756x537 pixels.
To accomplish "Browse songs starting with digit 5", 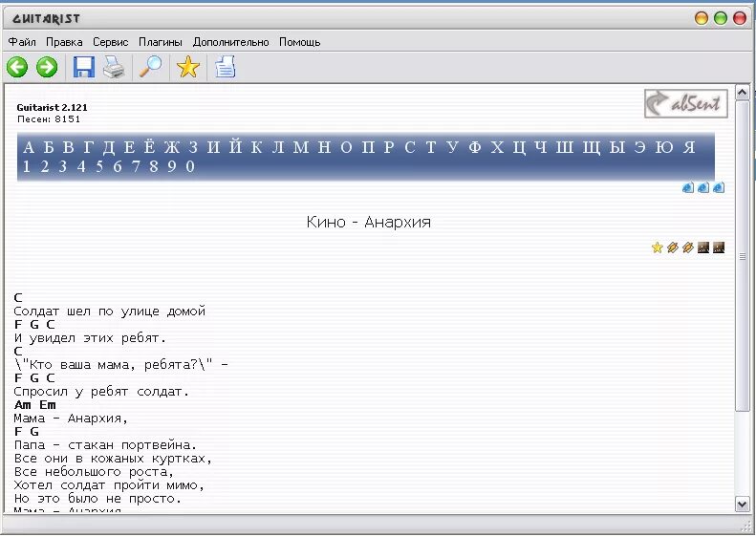I will pos(99,167).
